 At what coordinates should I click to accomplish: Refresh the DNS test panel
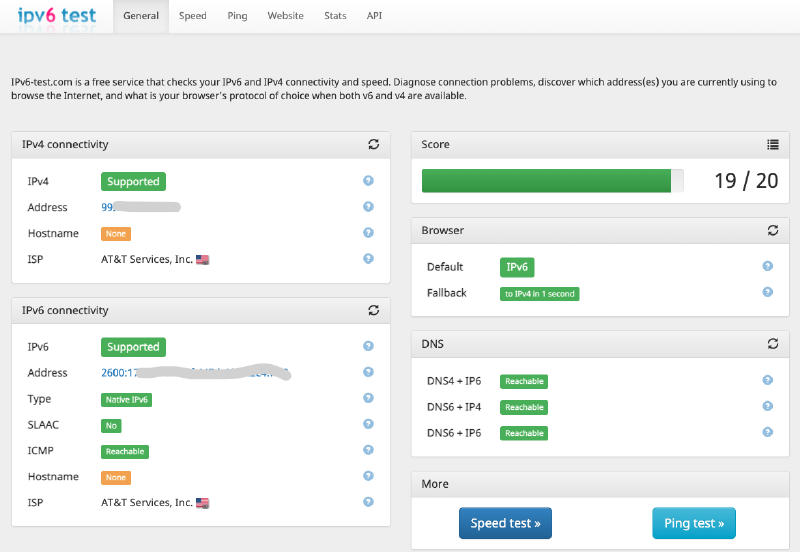click(x=773, y=344)
